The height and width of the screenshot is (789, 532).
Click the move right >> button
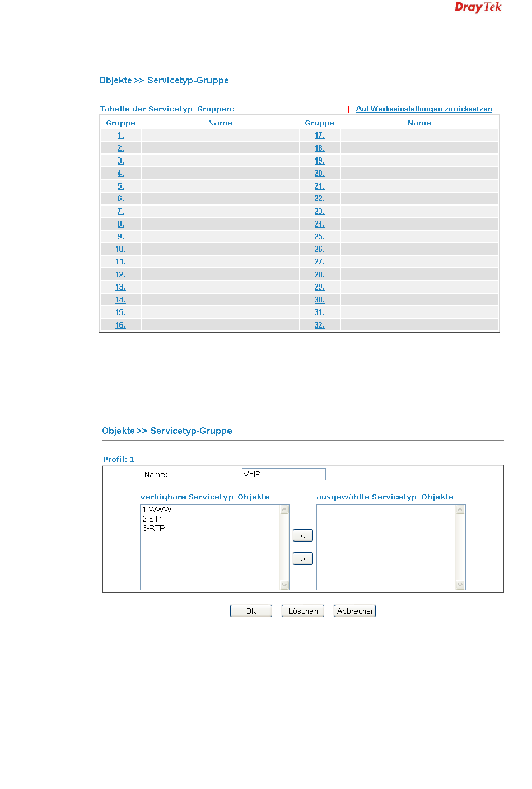tap(302, 536)
